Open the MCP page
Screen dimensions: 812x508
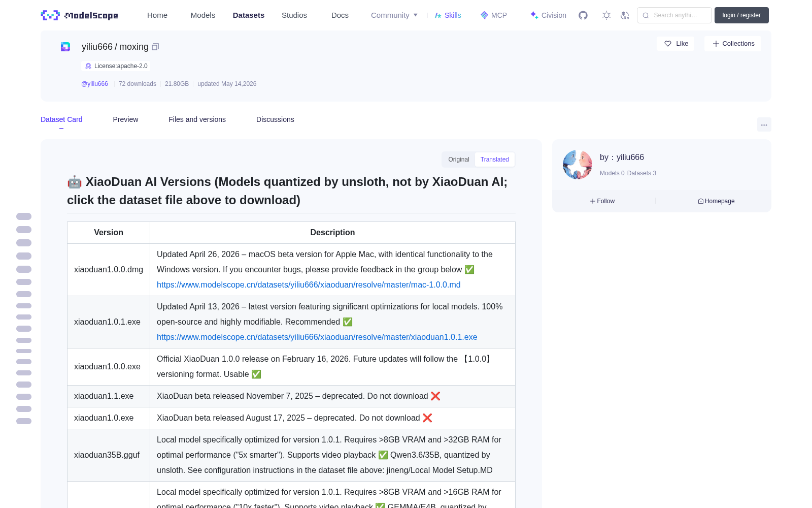pyautogui.click(x=493, y=15)
